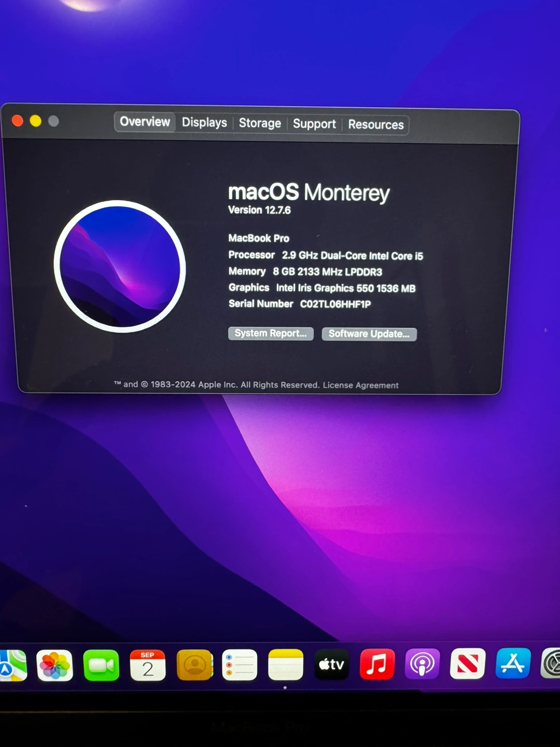Launch FaceTime from the dock
This screenshot has width=560, height=747.
tap(101, 665)
